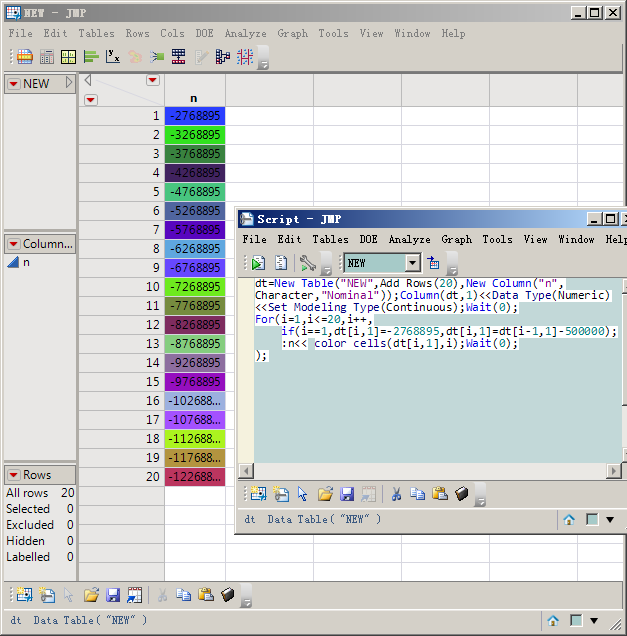Click the wrench debug icon in Script toolbar
The width and height of the screenshot is (627, 636).
point(307,263)
